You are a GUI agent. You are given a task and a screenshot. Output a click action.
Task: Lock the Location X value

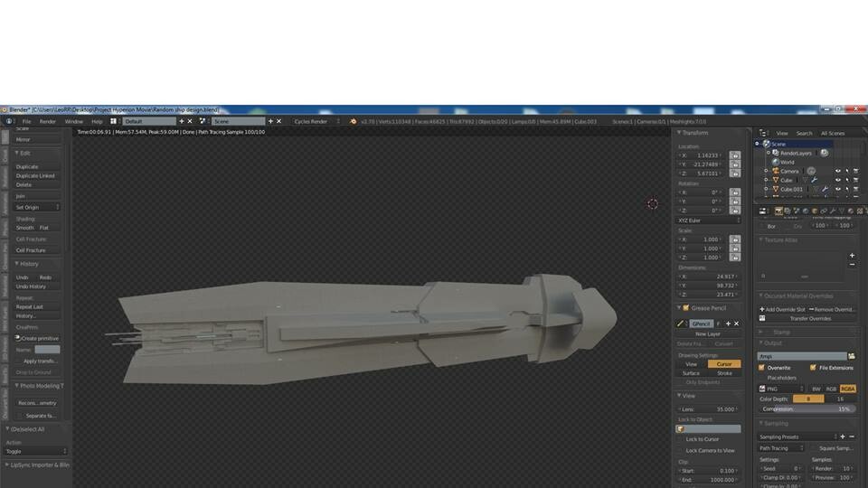click(x=734, y=155)
